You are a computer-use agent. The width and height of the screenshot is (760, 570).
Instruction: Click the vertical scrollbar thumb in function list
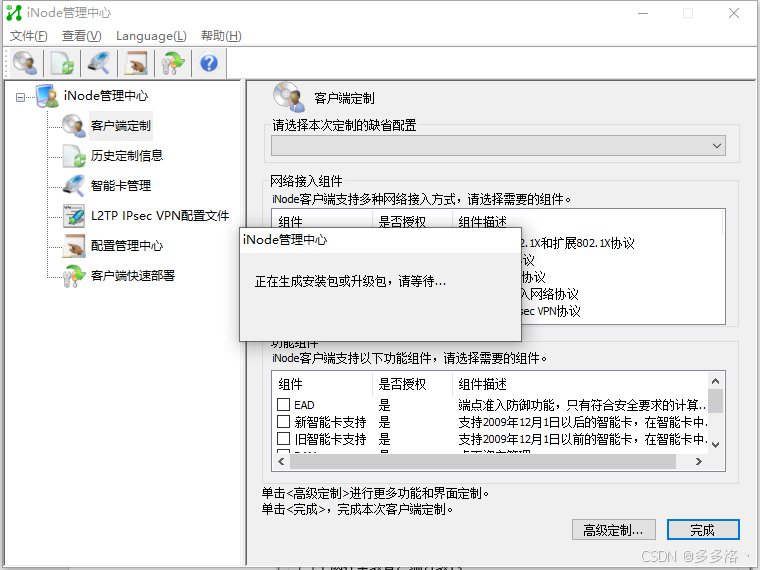coord(715,401)
